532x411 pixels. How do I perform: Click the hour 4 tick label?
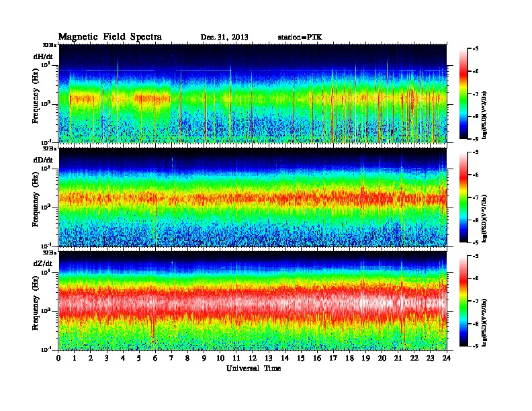(x=123, y=358)
